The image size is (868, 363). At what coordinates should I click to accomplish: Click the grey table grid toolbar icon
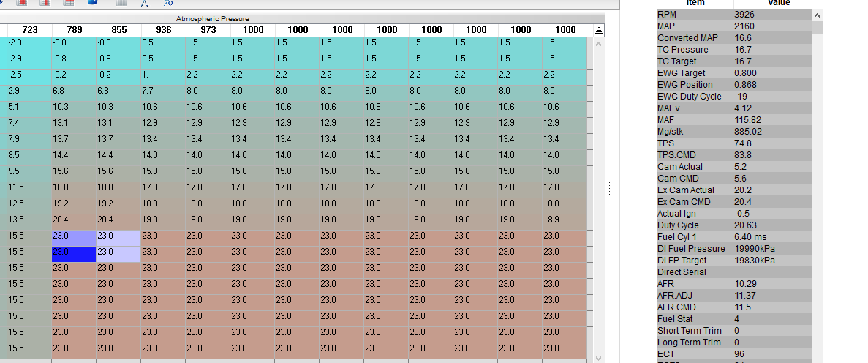(x=121, y=3)
